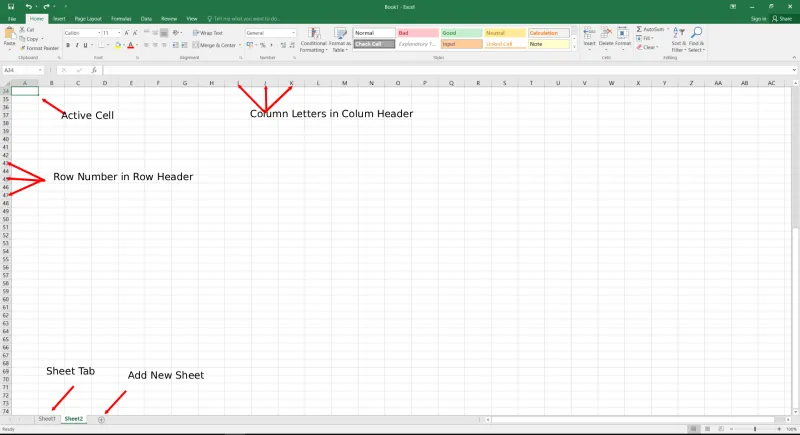Open the Find & Select dropdown

[x=696, y=40]
